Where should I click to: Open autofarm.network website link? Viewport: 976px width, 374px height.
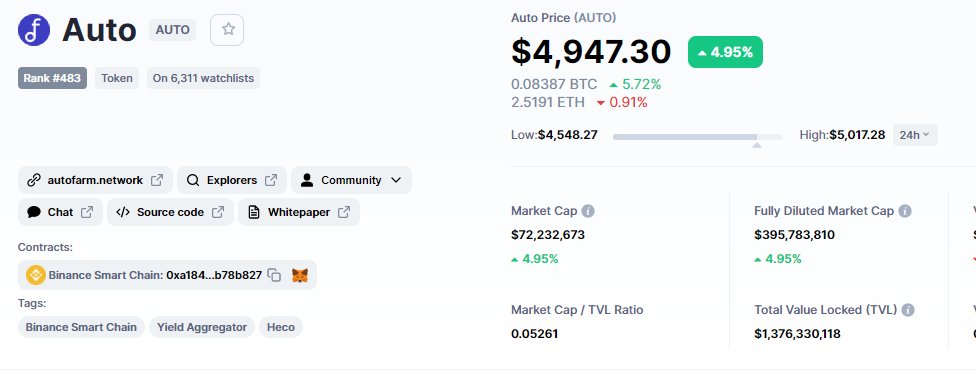pos(95,180)
